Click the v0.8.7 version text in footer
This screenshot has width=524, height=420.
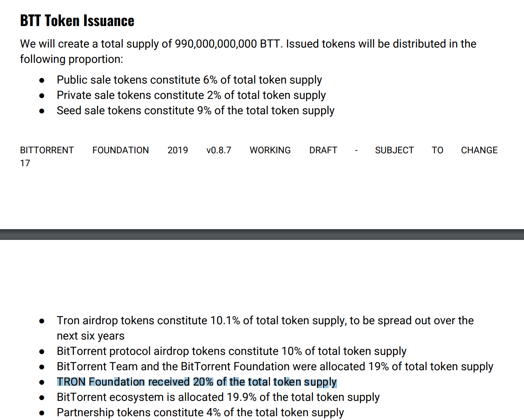pyautogui.click(x=219, y=150)
